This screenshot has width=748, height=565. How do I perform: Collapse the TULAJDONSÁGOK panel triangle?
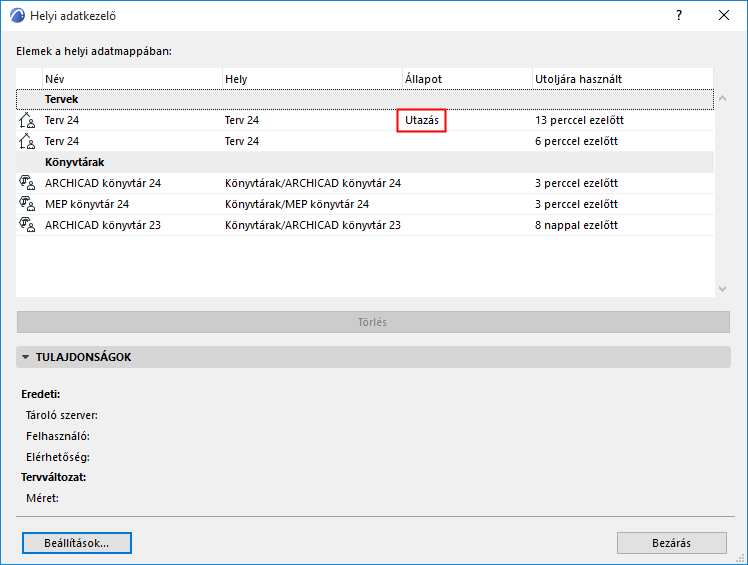pos(25,357)
